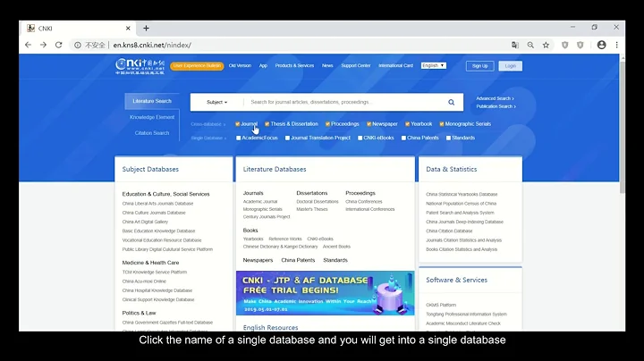Open the browser profile account icon

[x=601, y=45]
